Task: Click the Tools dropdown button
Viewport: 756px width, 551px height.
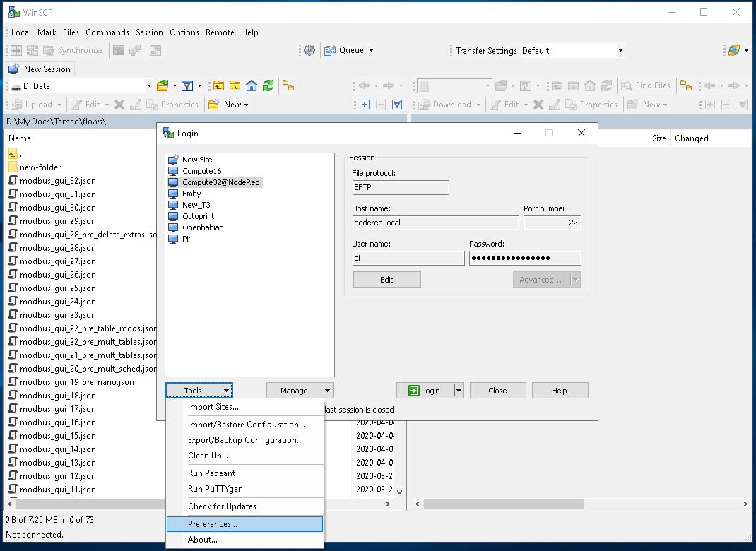Action: [199, 391]
